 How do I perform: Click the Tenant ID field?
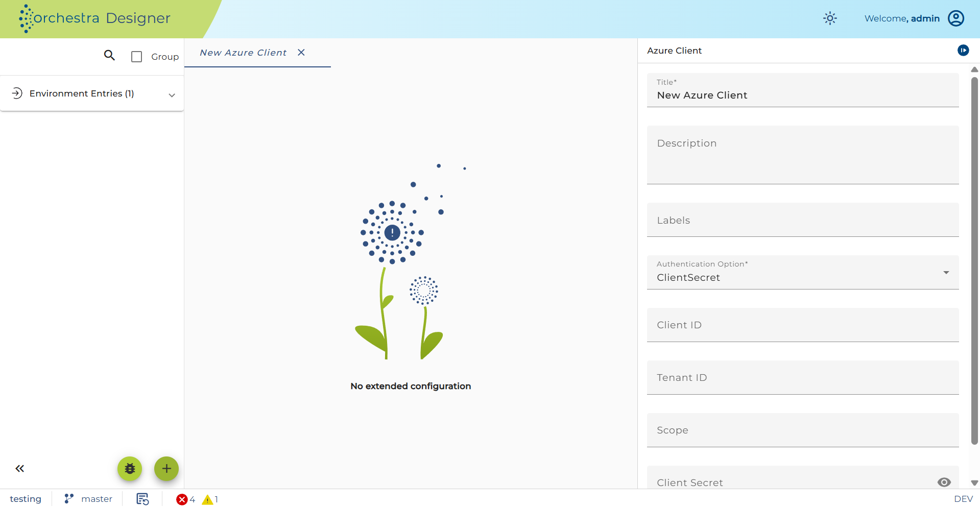click(x=803, y=377)
